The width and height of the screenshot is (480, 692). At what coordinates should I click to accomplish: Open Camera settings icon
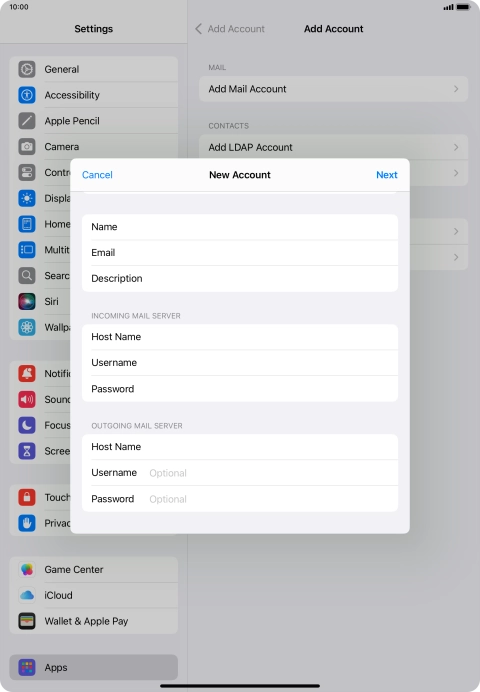click(x=27, y=147)
